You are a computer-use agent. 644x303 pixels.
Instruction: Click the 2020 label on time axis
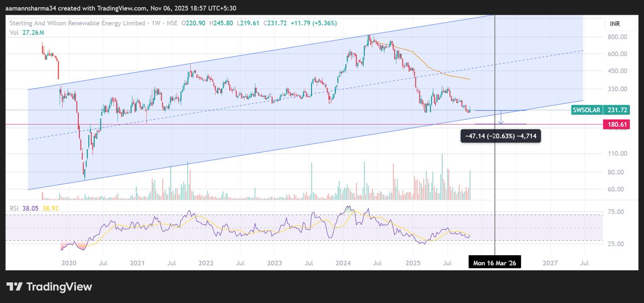coord(68,264)
